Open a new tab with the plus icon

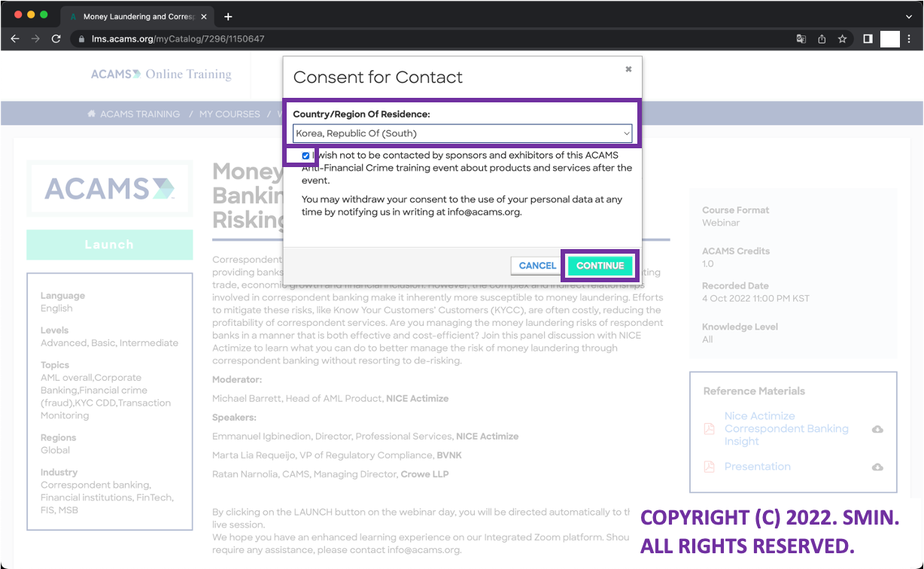click(229, 17)
